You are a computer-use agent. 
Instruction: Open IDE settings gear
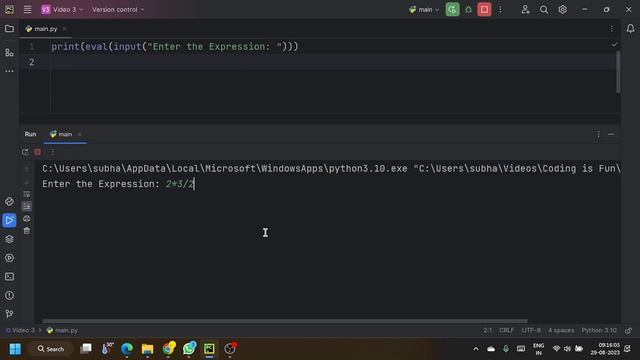pos(562,9)
